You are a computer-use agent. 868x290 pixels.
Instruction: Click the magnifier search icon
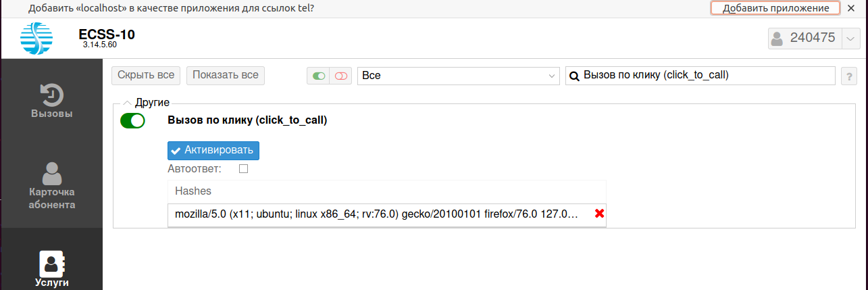coord(574,76)
